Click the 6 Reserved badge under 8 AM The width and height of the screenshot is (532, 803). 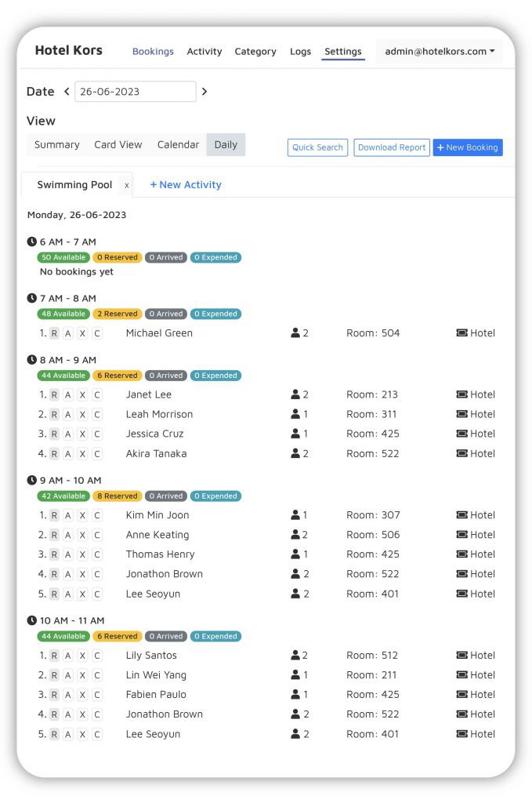[x=118, y=376]
